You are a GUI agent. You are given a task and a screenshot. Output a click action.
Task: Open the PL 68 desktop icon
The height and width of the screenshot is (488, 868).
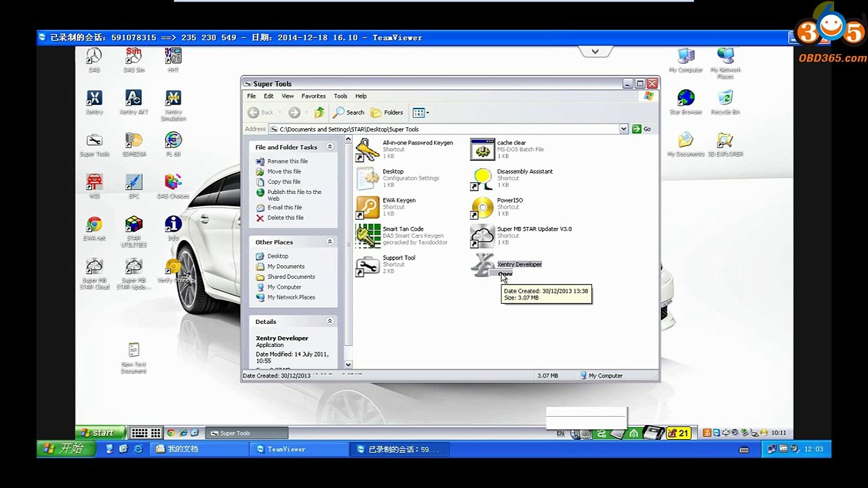173,144
